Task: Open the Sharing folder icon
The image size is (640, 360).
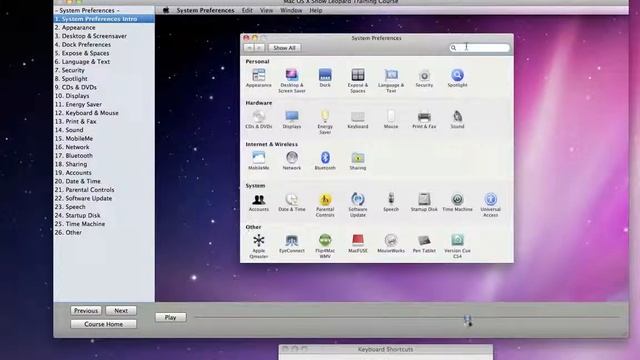Action: tap(358, 158)
